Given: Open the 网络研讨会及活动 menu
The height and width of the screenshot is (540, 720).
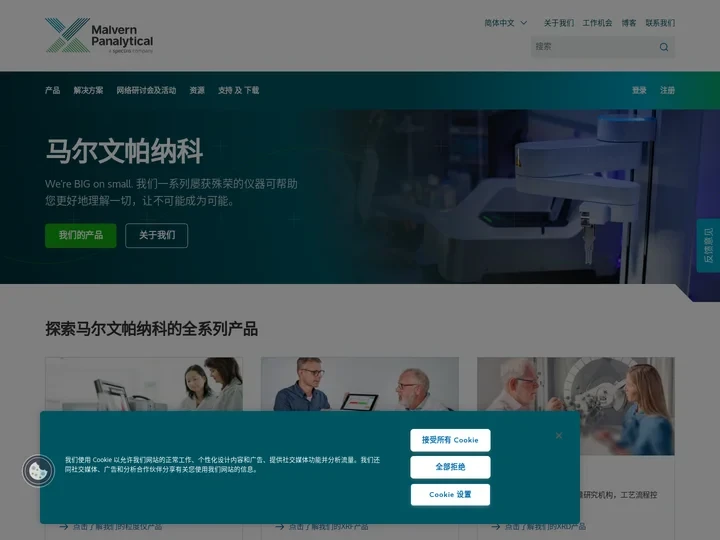Looking at the screenshot, I should pyautogui.click(x=146, y=90).
